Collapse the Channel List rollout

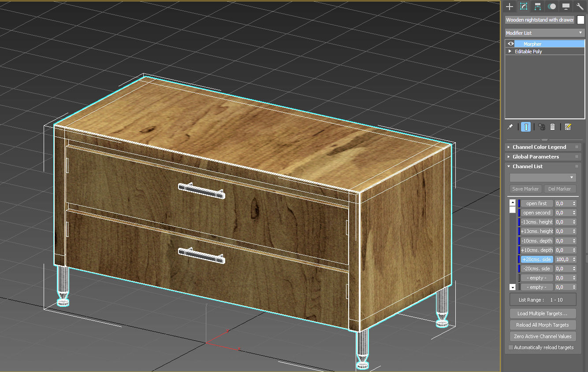543,166
